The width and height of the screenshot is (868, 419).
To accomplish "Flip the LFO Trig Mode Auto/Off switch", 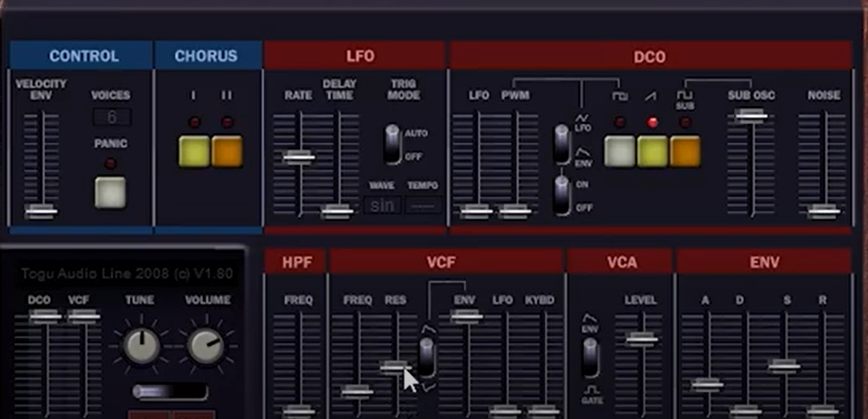I will [392, 144].
